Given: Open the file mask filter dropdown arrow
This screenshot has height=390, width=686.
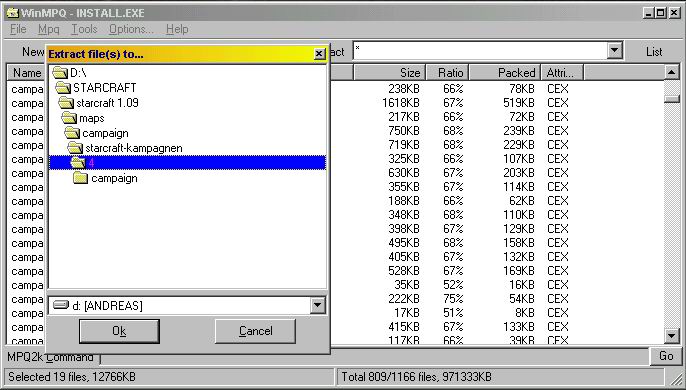Looking at the screenshot, I should tap(614, 51).
